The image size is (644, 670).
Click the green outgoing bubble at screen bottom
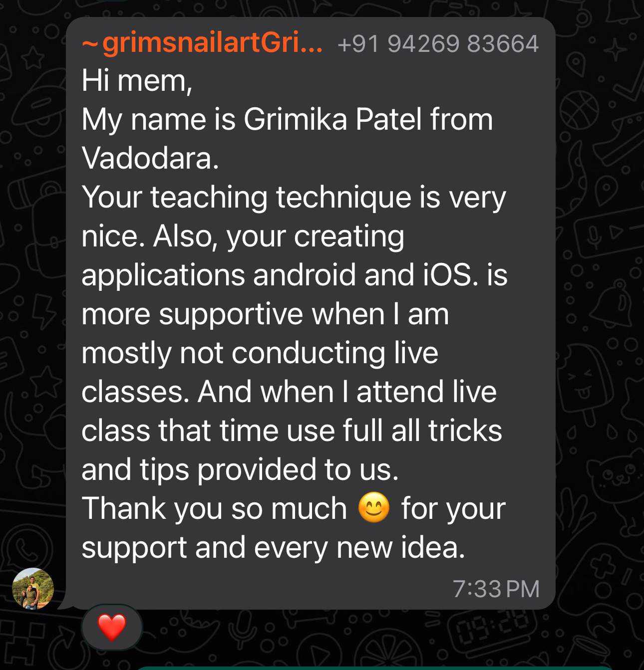coord(374,668)
